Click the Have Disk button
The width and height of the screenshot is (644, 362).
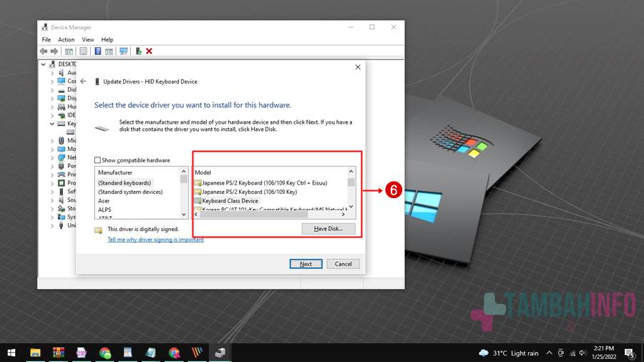328,229
